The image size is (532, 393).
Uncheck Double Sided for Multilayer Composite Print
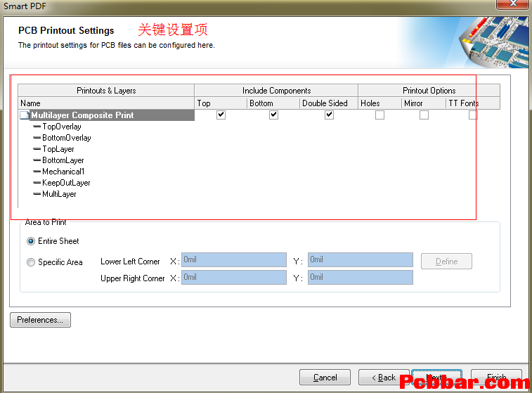[329, 115]
